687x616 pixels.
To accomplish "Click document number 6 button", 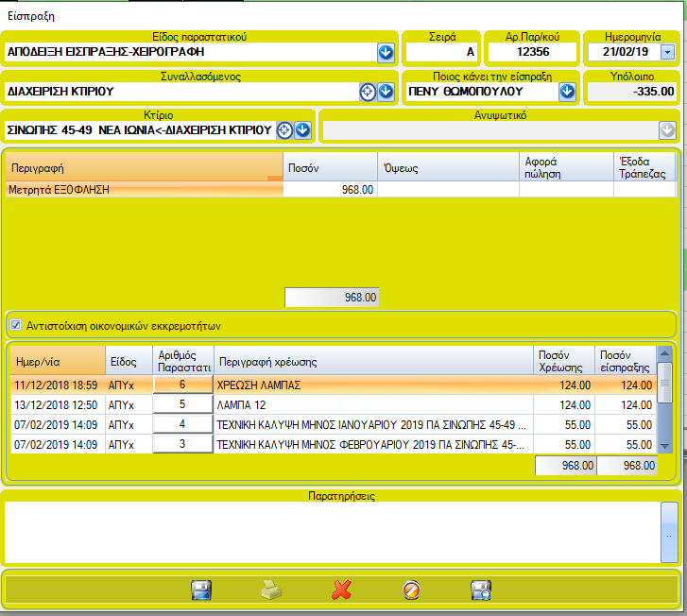I will coord(181,385).
